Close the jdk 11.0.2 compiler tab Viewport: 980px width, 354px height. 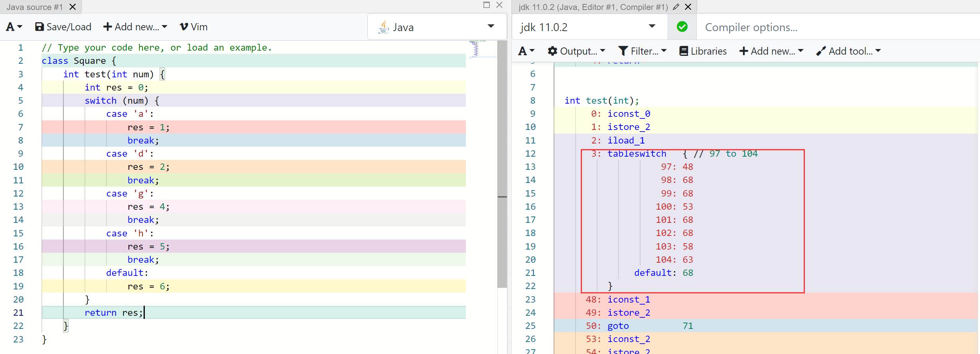point(688,7)
